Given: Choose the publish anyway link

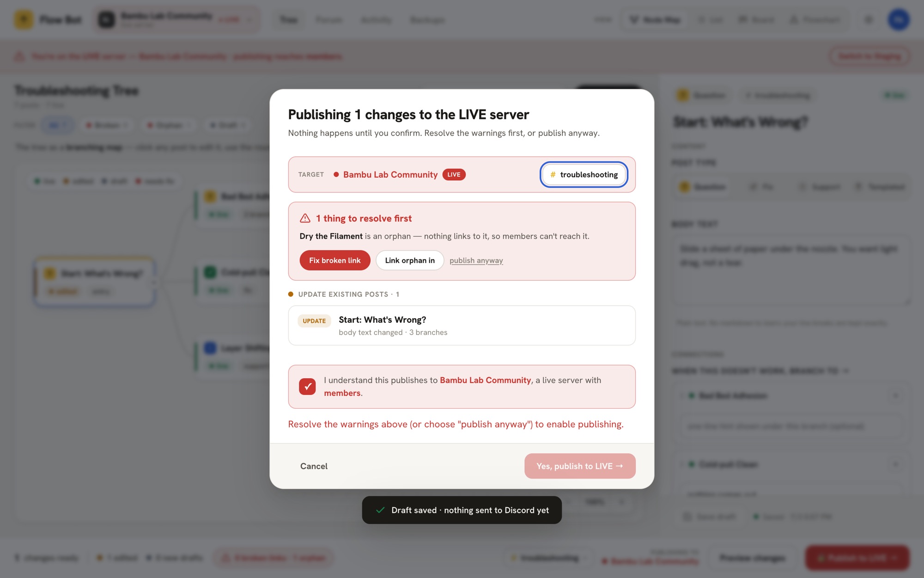Looking at the screenshot, I should point(476,260).
